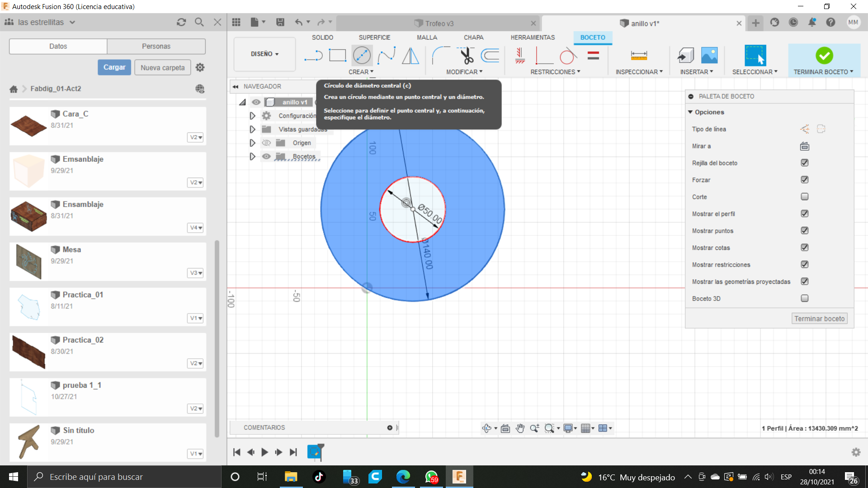Expand the Origen tree node

pyautogui.click(x=252, y=143)
